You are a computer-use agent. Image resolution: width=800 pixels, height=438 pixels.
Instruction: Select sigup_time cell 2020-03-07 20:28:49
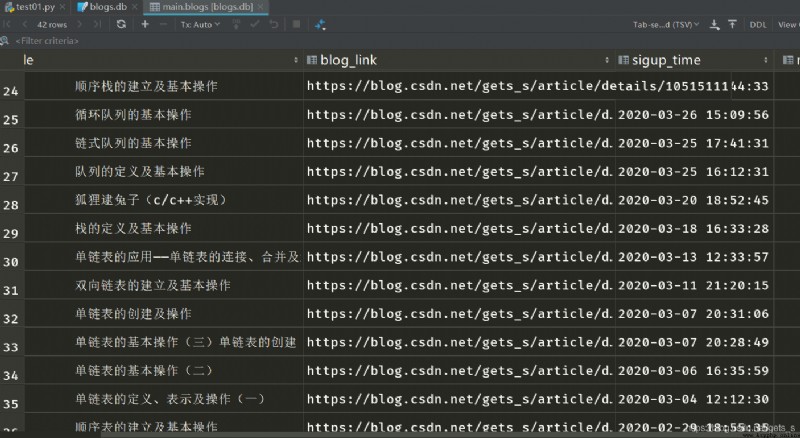[693, 342]
